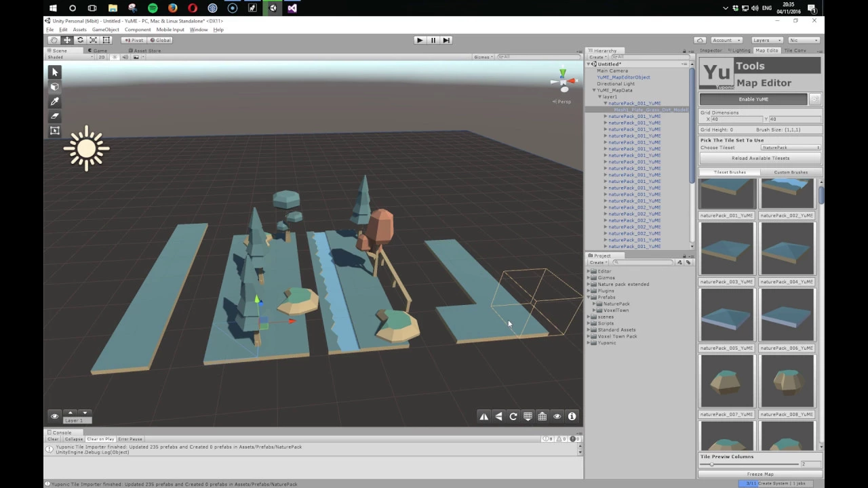868x488 pixels.
Task: Open the Shaded draw mode dropdown
Action: click(x=68, y=57)
